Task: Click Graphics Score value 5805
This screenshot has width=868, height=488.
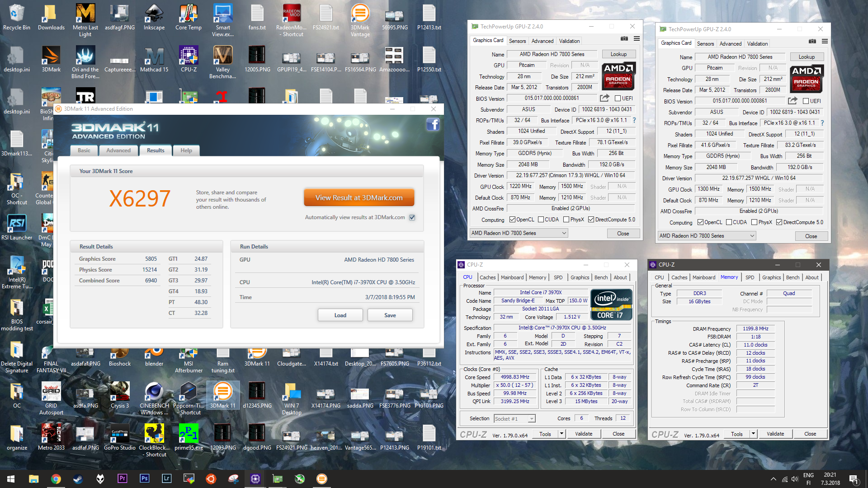Action: 151,259
